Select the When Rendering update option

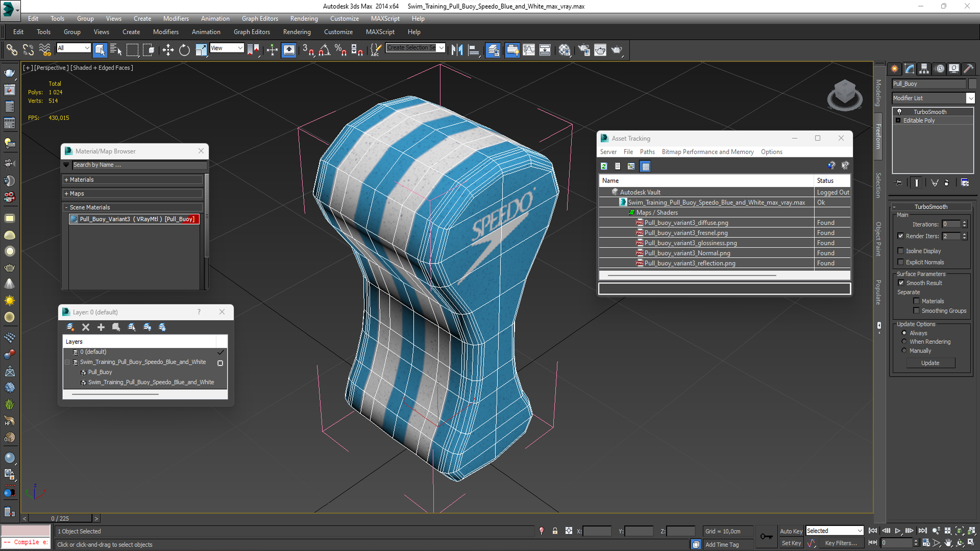(904, 342)
